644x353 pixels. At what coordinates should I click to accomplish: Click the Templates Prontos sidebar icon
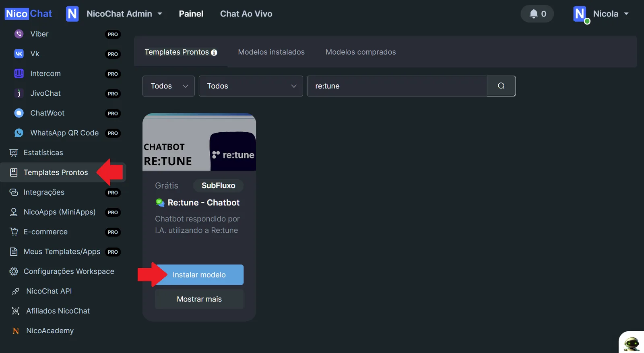click(x=14, y=172)
